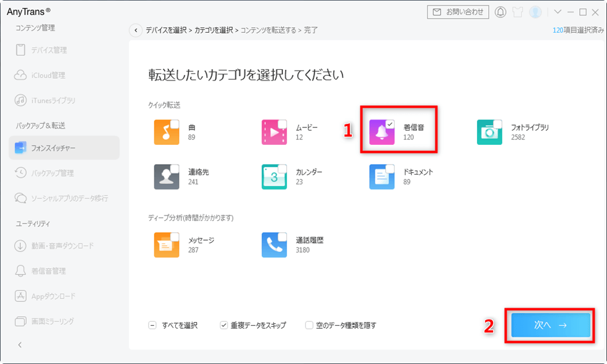Image resolution: width=607 pixels, height=364 pixels.
Task: Click the count 2582 text
Action: click(518, 137)
